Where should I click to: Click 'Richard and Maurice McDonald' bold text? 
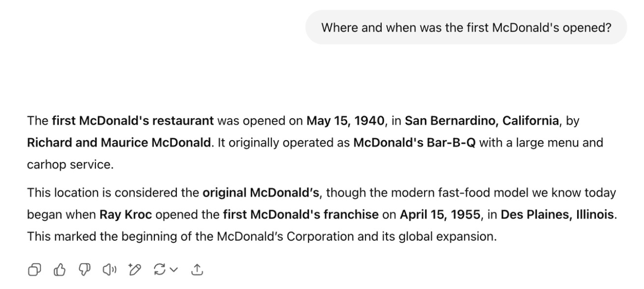(x=119, y=143)
